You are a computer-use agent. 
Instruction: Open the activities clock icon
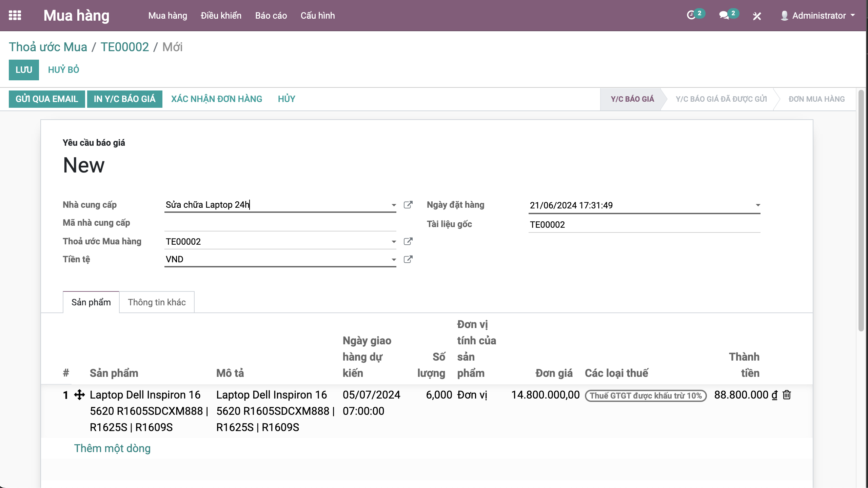coord(691,16)
